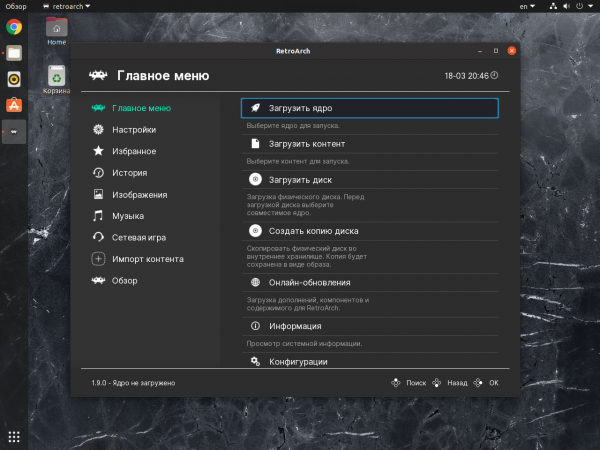This screenshot has height=450, width=600.
Task: Click the invader icon beside Обзор in sidebar
Action: pos(98,280)
